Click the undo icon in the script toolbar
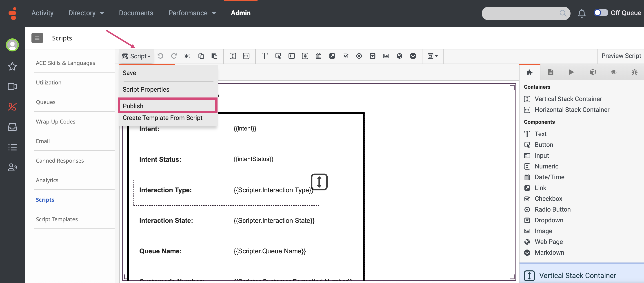 coord(160,56)
